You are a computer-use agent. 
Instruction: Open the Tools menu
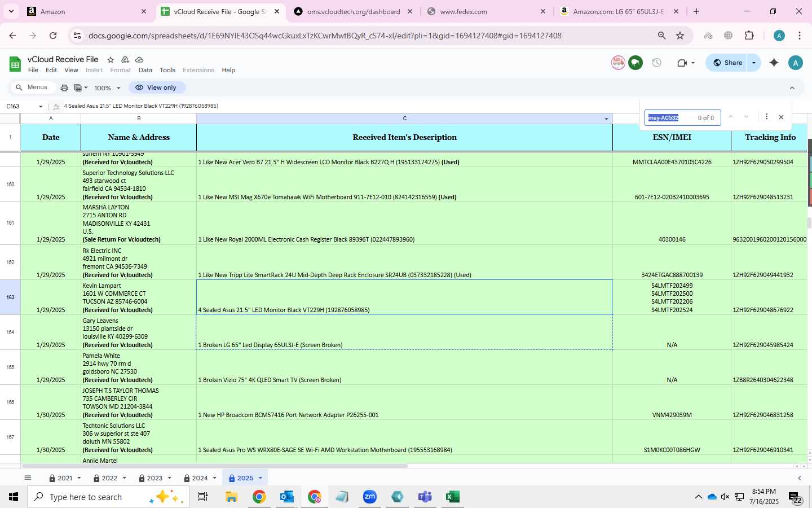[x=167, y=70]
